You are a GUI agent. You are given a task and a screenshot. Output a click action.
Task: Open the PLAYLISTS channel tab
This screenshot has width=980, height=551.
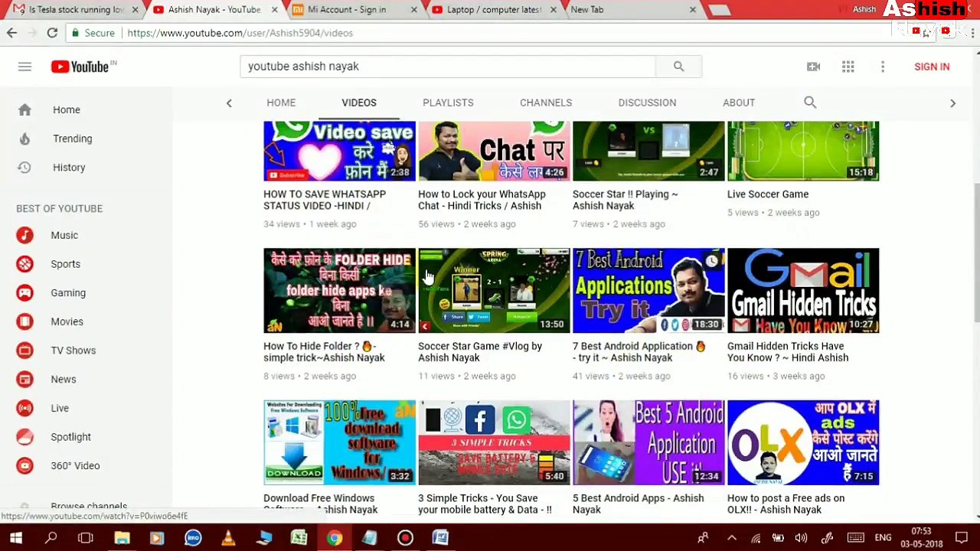448,103
